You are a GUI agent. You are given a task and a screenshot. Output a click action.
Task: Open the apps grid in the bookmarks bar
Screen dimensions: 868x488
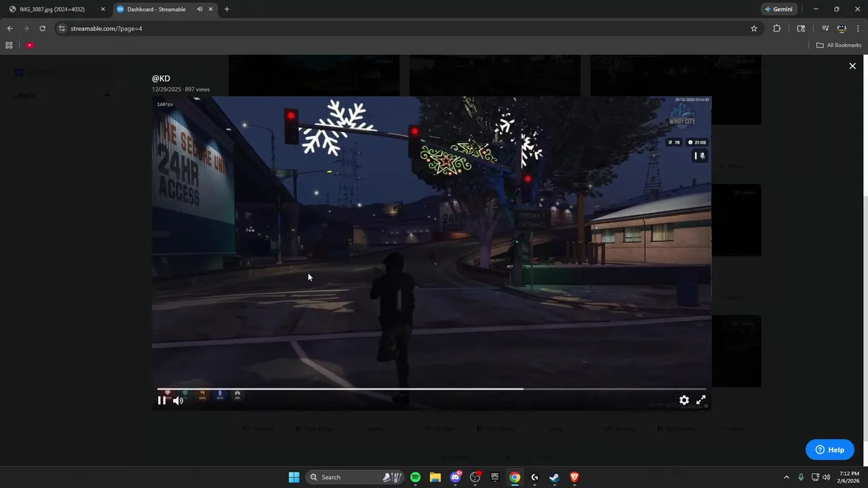pos(9,45)
